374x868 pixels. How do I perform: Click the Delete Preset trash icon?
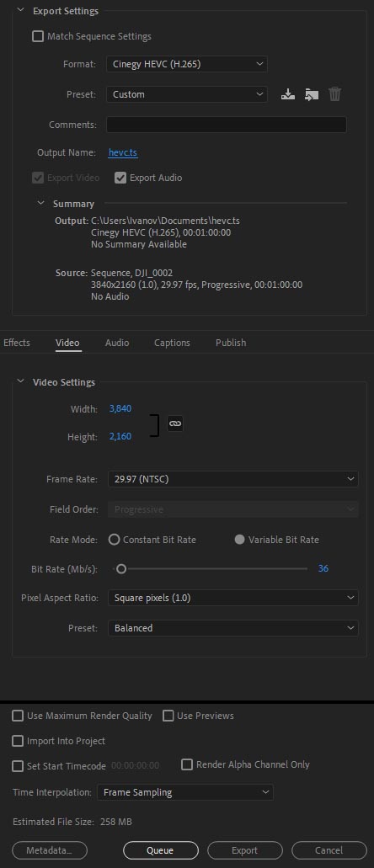[x=334, y=94]
